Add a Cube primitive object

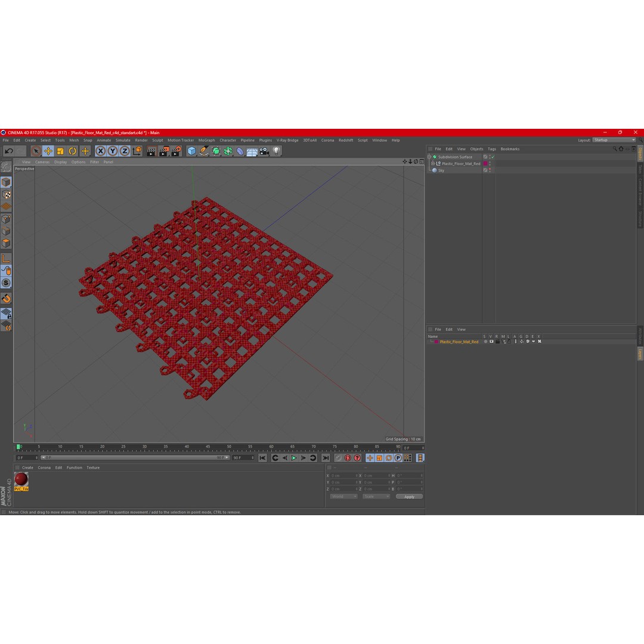191,151
